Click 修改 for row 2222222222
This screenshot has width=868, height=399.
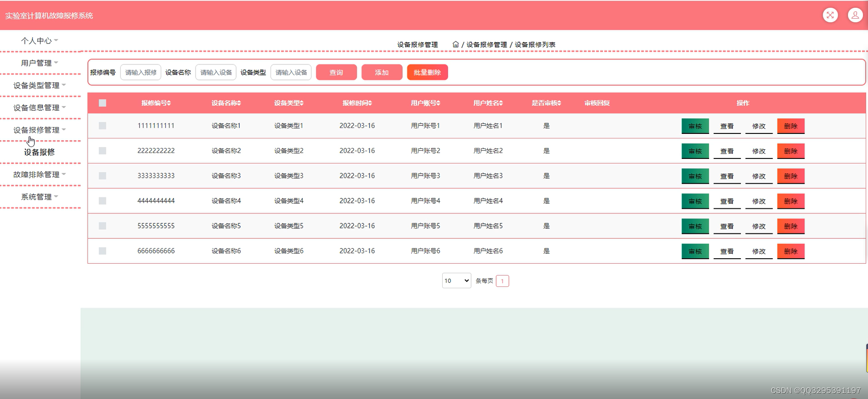(759, 151)
